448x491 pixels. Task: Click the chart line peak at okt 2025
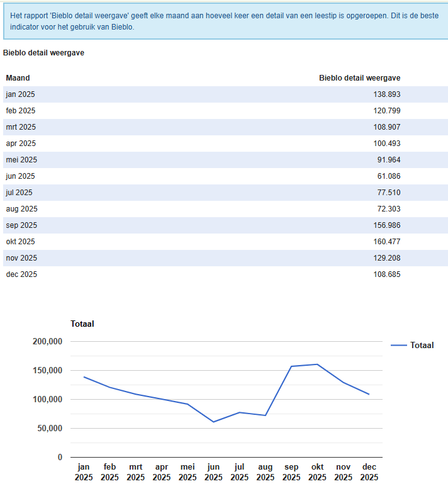pos(317,364)
